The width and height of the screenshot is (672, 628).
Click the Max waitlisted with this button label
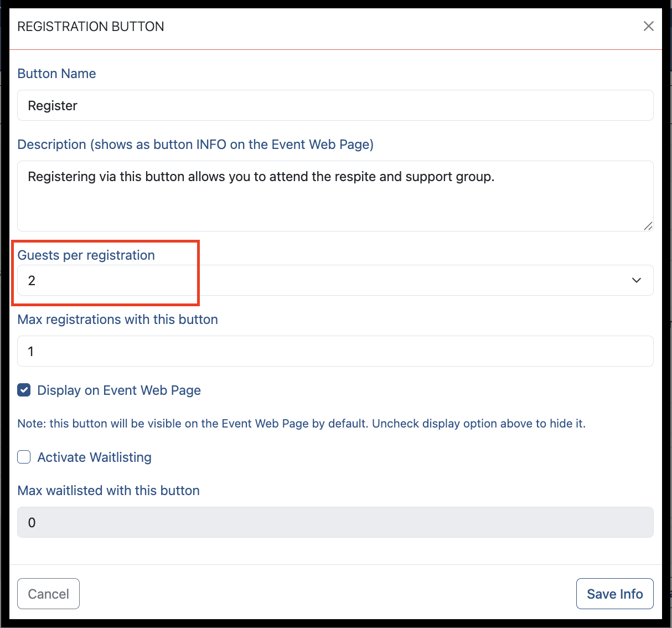pos(108,491)
